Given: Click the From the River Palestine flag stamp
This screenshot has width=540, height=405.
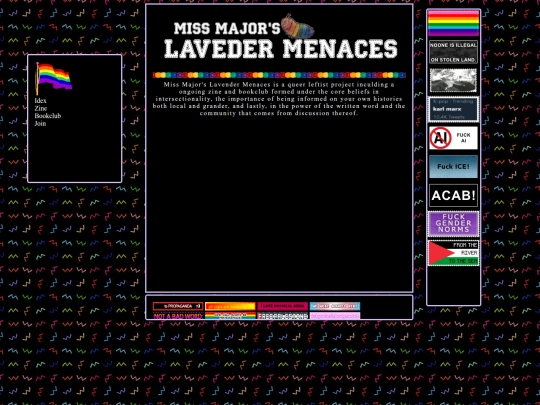Looking at the screenshot, I should (453, 253).
